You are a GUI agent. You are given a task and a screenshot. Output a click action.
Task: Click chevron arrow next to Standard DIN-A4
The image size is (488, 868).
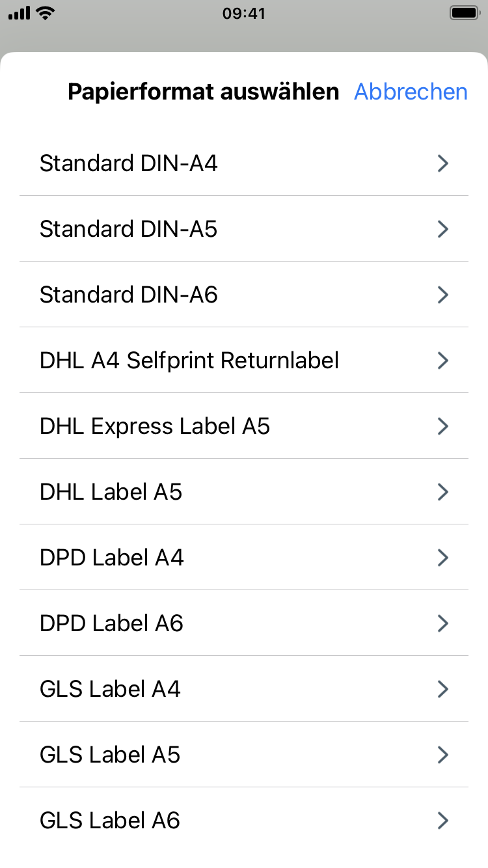tap(443, 163)
